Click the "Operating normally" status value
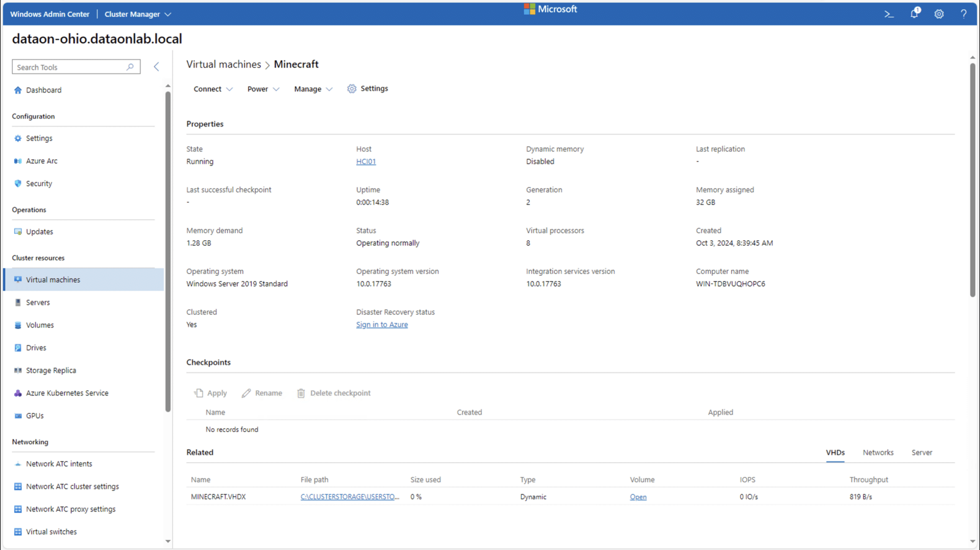 [388, 243]
